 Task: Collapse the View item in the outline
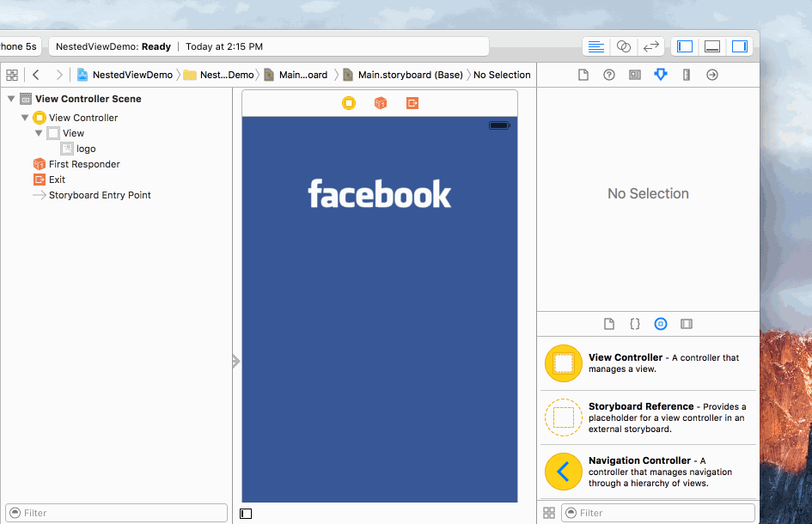coord(39,133)
